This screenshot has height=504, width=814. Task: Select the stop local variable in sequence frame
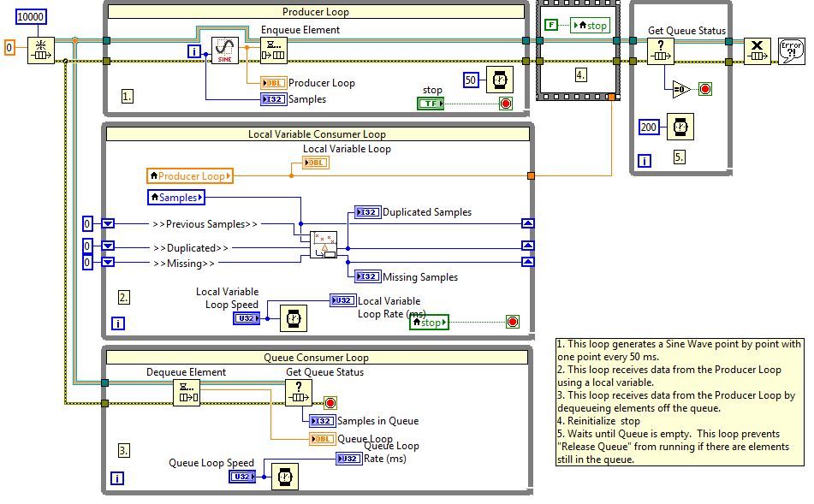589,25
